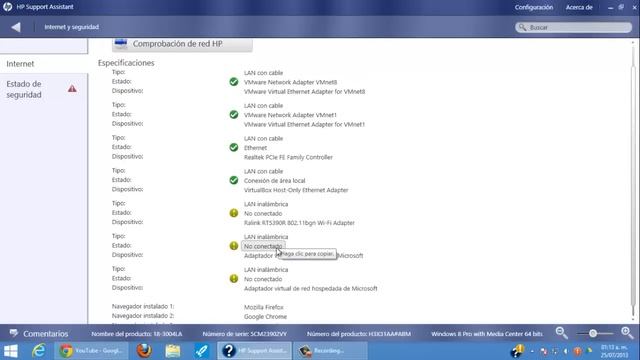Click HP Support tray icon with alert
Image resolution: width=640 pixels, height=360 pixels.
click(x=518, y=350)
